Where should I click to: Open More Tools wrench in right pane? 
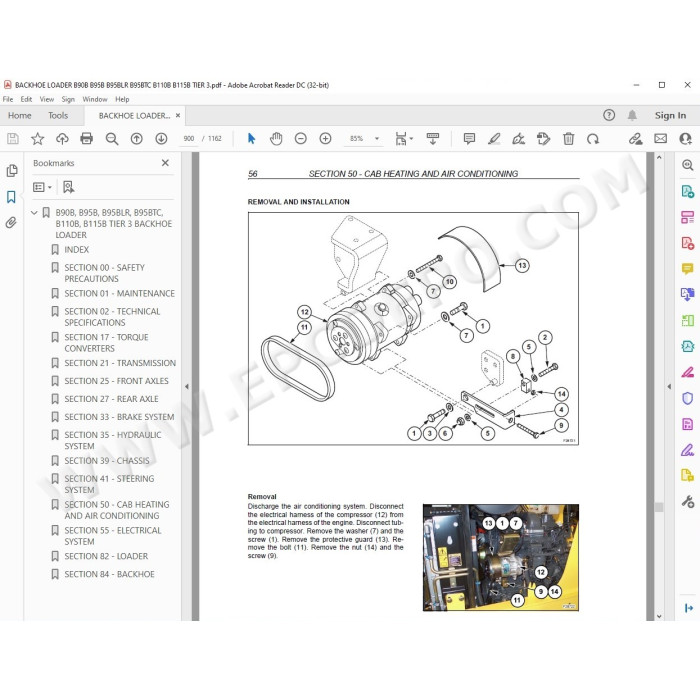pyautogui.click(x=687, y=502)
